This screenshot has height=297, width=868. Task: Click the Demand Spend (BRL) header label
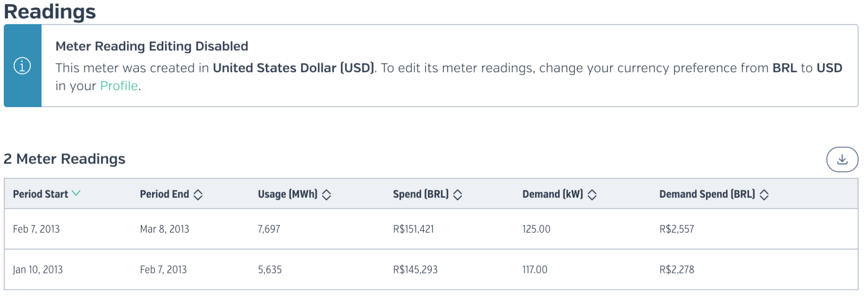[x=707, y=194]
